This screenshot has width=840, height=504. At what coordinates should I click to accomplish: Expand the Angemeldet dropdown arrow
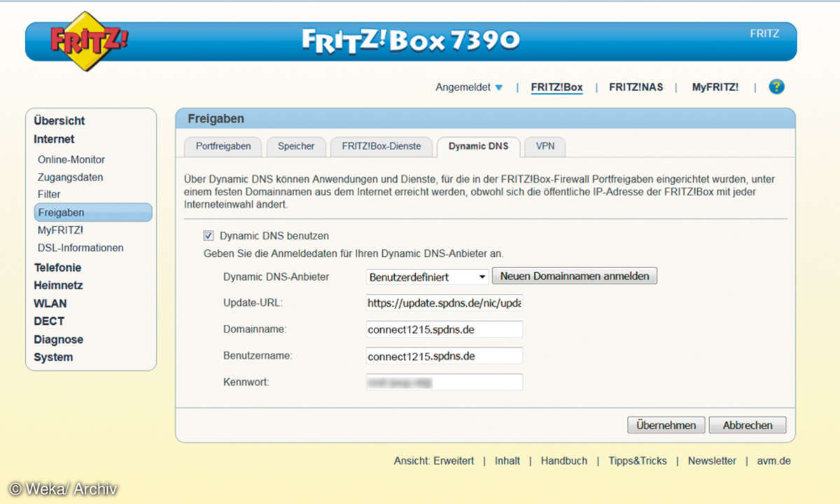click(x=498, y=87)
